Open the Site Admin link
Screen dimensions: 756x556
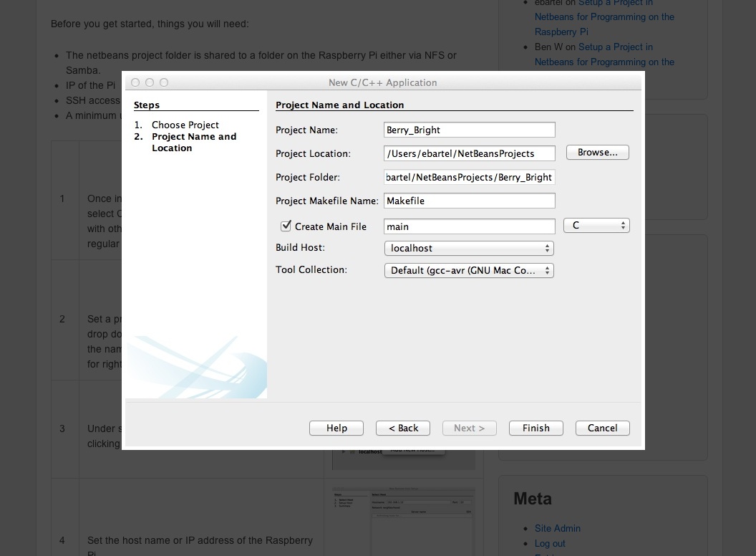(558, 529)
